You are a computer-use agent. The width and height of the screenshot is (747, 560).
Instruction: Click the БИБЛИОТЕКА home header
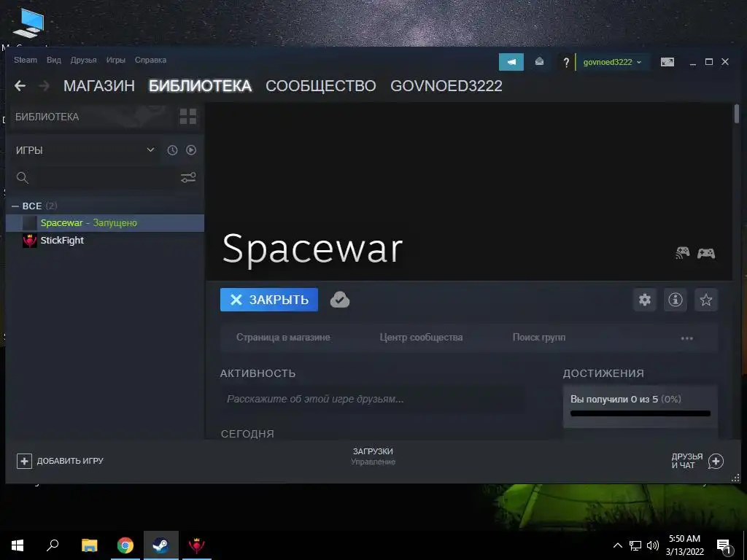pos(47,117)
